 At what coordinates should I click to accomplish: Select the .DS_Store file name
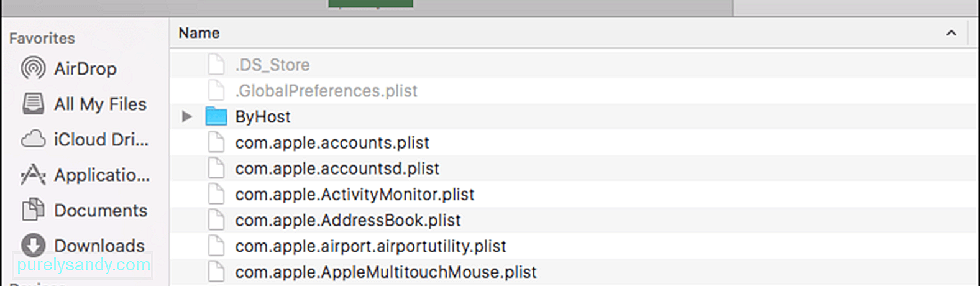[x=272, y=65]
